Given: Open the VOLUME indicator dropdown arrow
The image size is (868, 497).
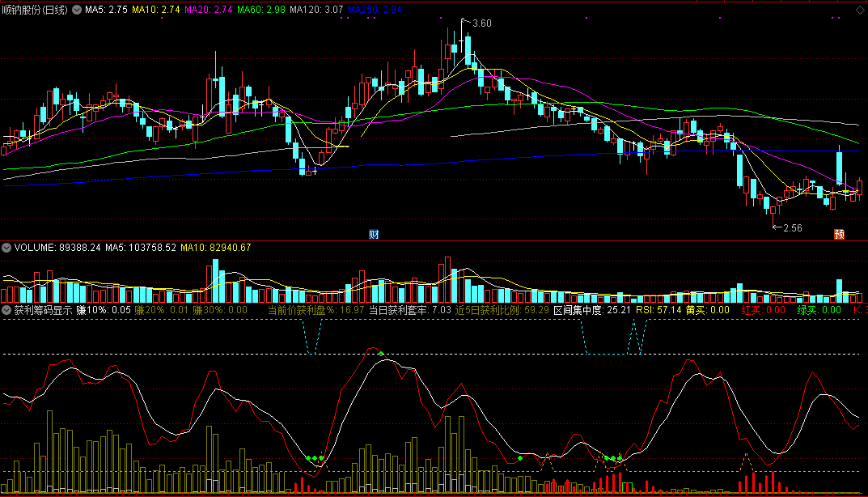Looking at the screenshot, I should pyautogui.click(x=6, y=248).
